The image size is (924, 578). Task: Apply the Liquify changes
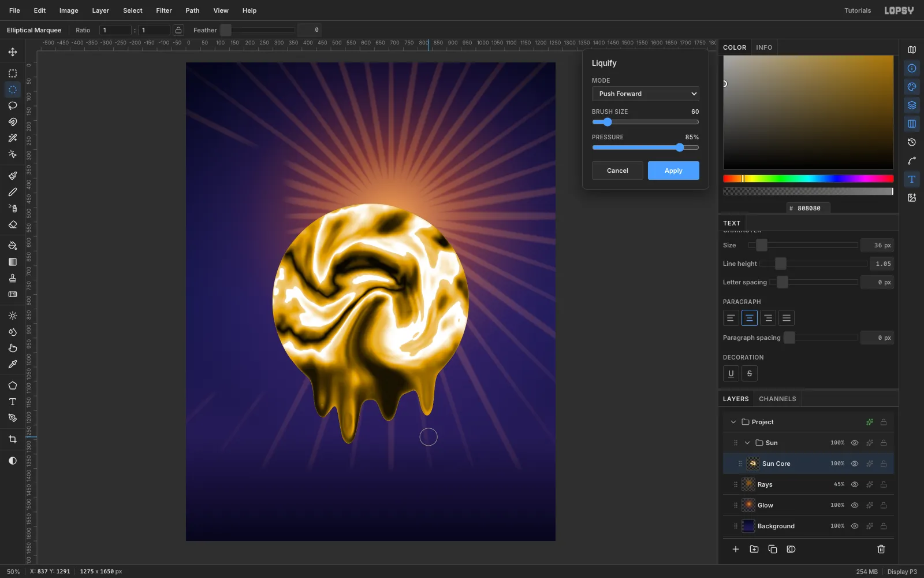tap(673, 171)
